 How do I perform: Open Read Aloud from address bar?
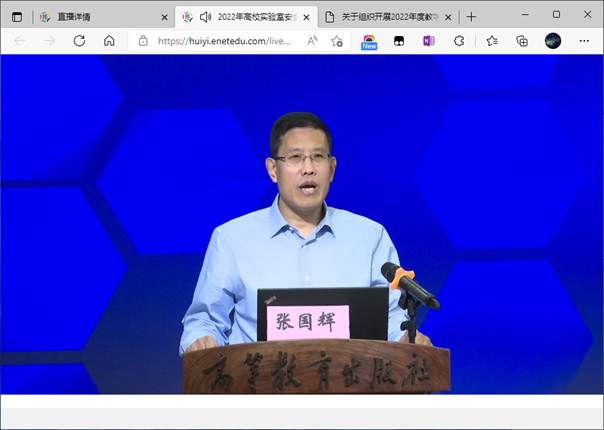click(312, 41)
